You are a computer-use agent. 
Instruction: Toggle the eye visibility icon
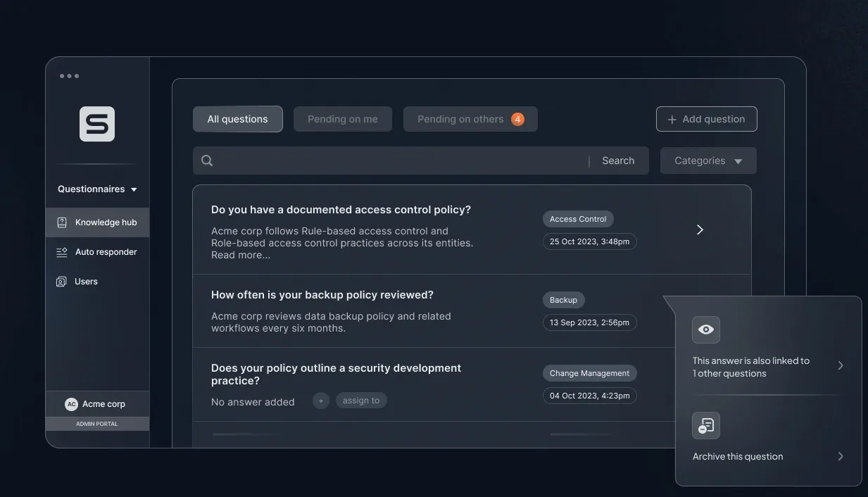click(705, 329)
